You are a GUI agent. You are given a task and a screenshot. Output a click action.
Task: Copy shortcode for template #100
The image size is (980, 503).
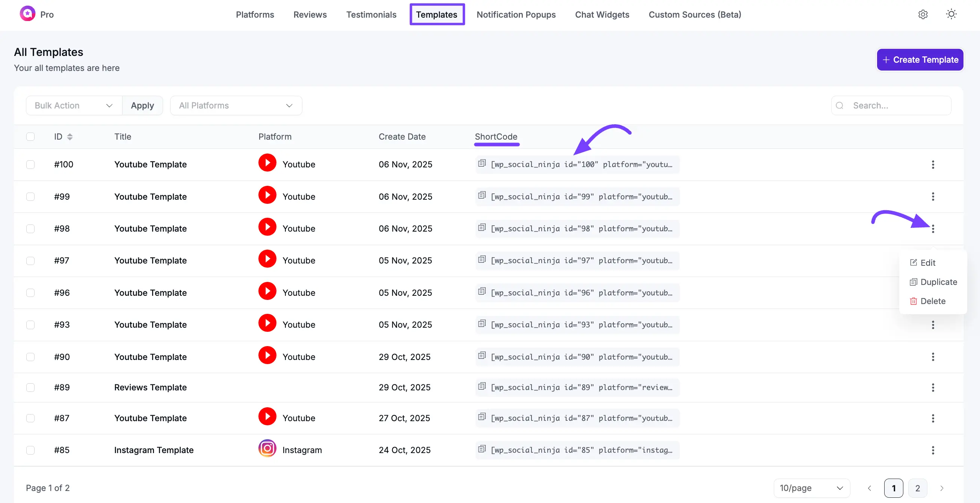482,163
